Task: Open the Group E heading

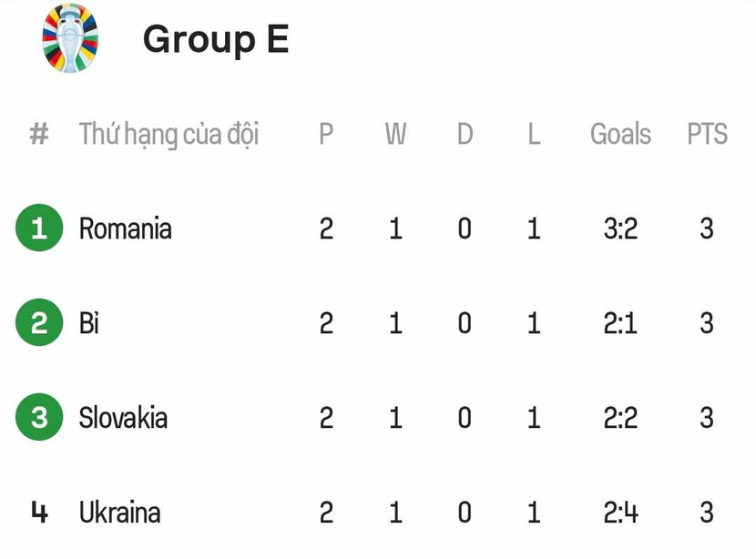Action: (x=216, y=39)
